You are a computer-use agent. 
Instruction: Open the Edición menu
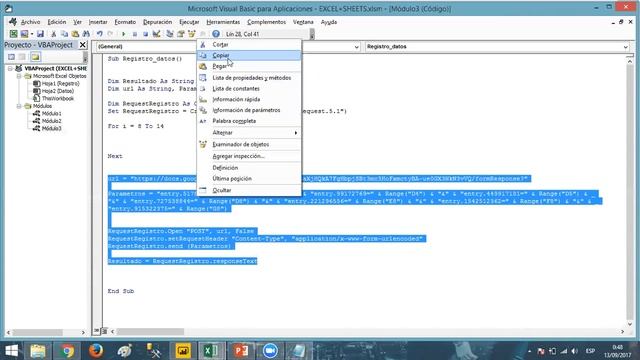click(56, 22)
